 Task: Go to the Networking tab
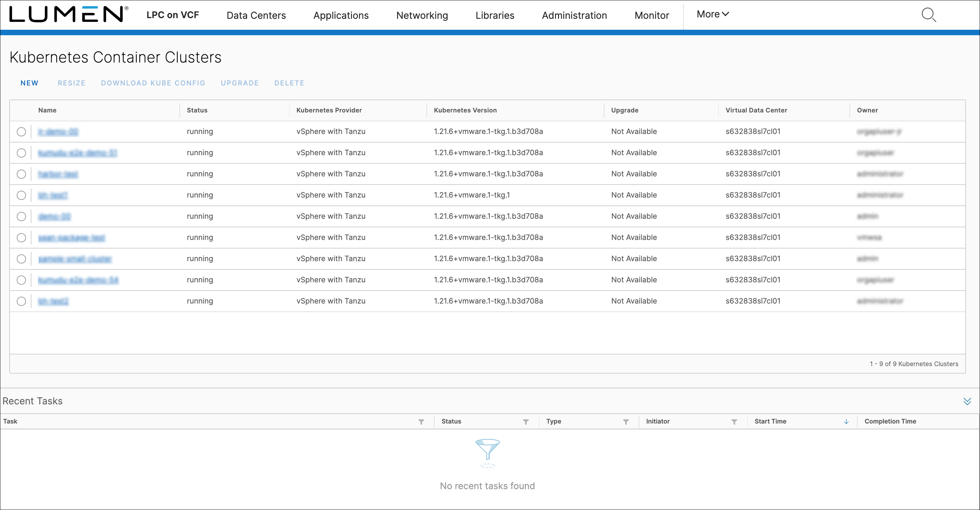(422, 15)
